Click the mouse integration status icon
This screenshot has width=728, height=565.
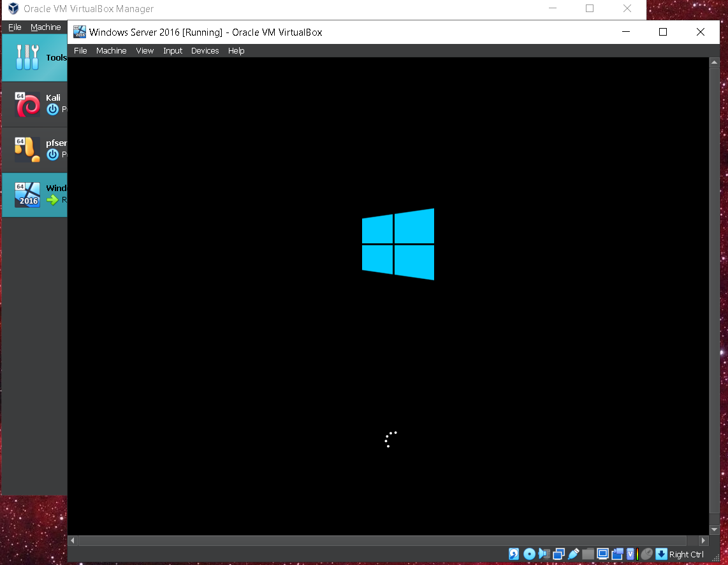click(646, 554)
